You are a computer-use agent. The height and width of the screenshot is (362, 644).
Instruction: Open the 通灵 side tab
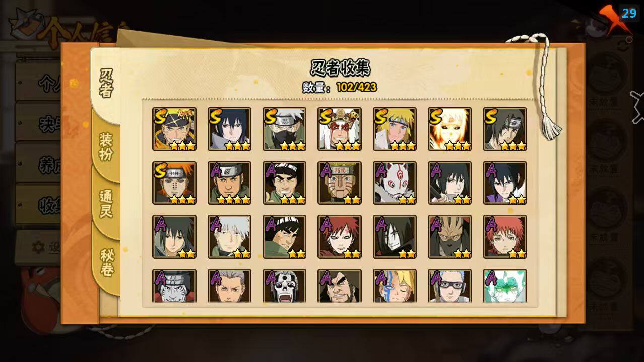tap(106, 204)
